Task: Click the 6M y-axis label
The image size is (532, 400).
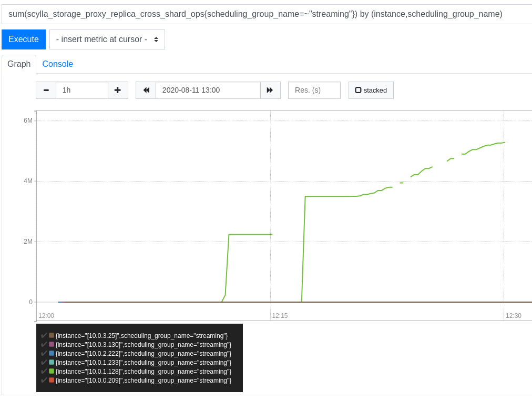Action: tap(28, 121)
